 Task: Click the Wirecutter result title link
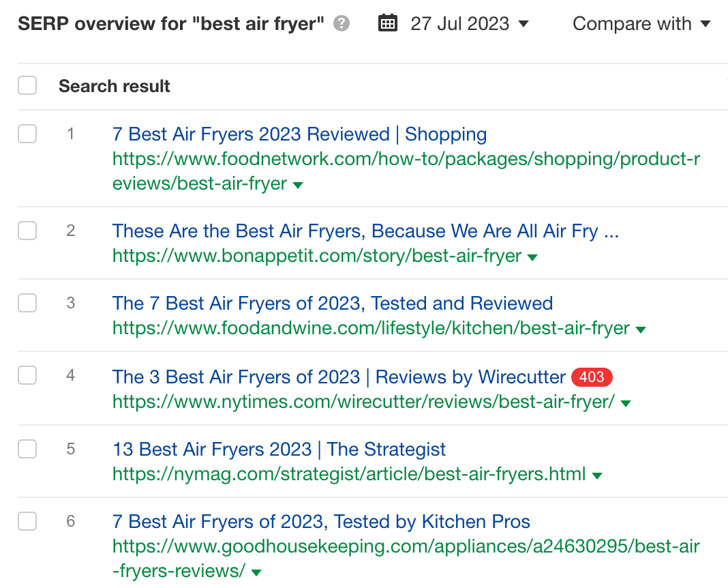[x=338, y=377]
